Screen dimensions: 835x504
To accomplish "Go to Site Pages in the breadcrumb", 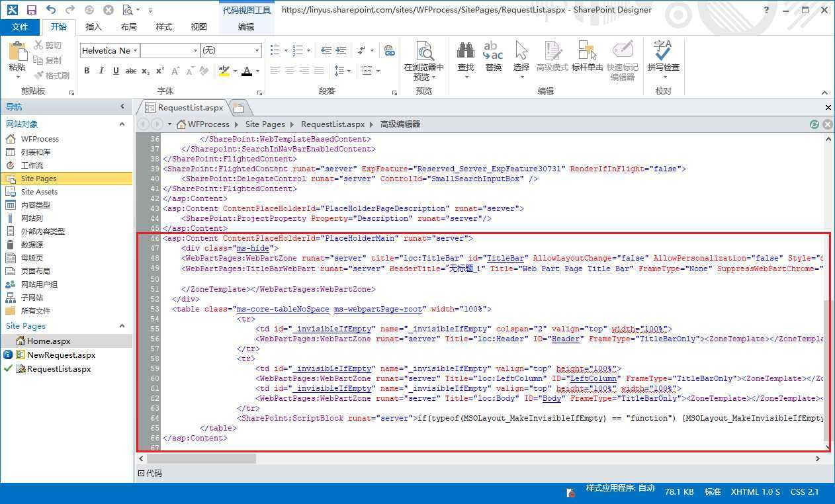I will (265, 124).
